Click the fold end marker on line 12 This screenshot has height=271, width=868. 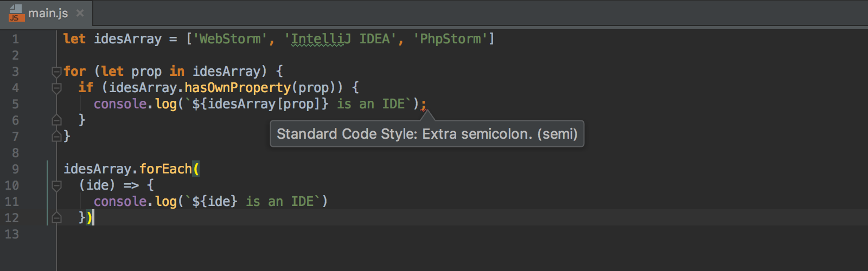(x=56, y=218)
